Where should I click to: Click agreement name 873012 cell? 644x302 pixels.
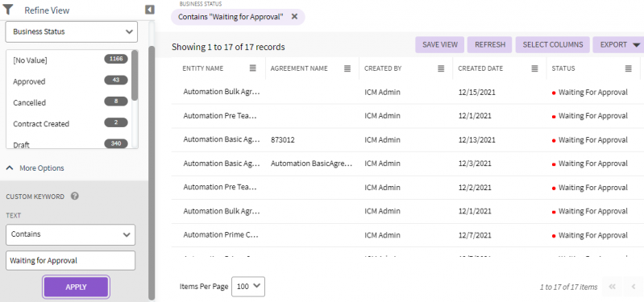click(x=283, y=140)
